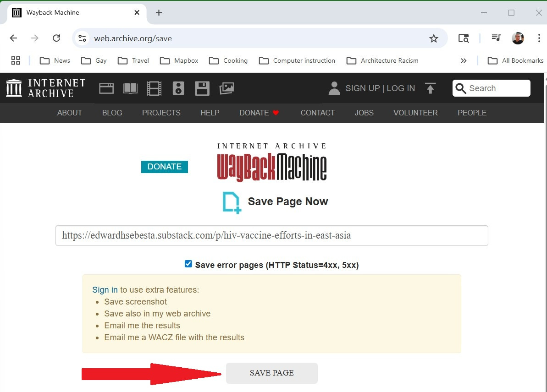Expand hidden bookmarks with double chevron
Viewport: 547px width, 392px height.
(464, 60)
